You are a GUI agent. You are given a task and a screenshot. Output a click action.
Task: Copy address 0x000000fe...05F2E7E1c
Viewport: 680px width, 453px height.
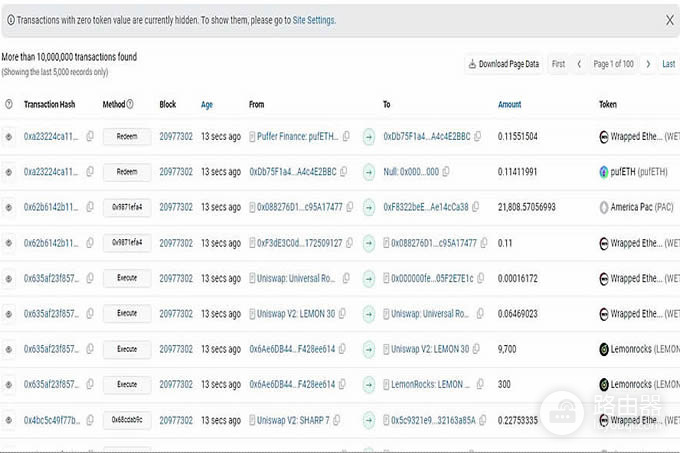pos(481,278)
